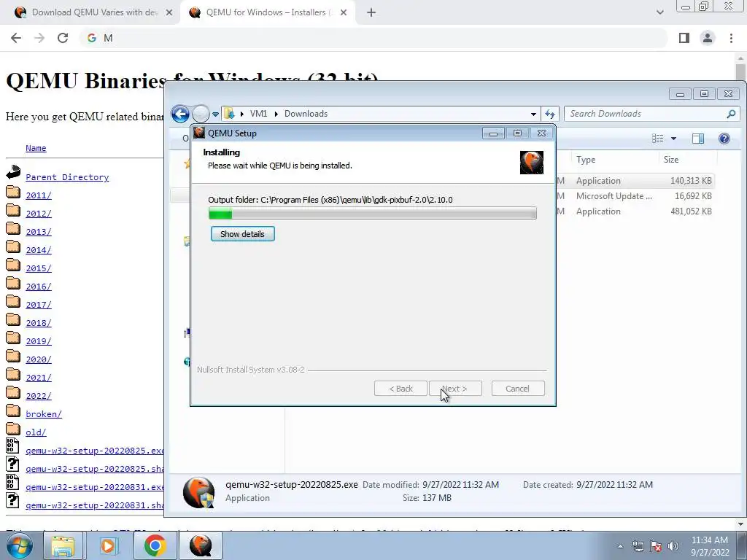The width and height of the screenshot is (747, 560).
Task: Click the QEMU Setup title bar icon
Action: coord(199,133)
